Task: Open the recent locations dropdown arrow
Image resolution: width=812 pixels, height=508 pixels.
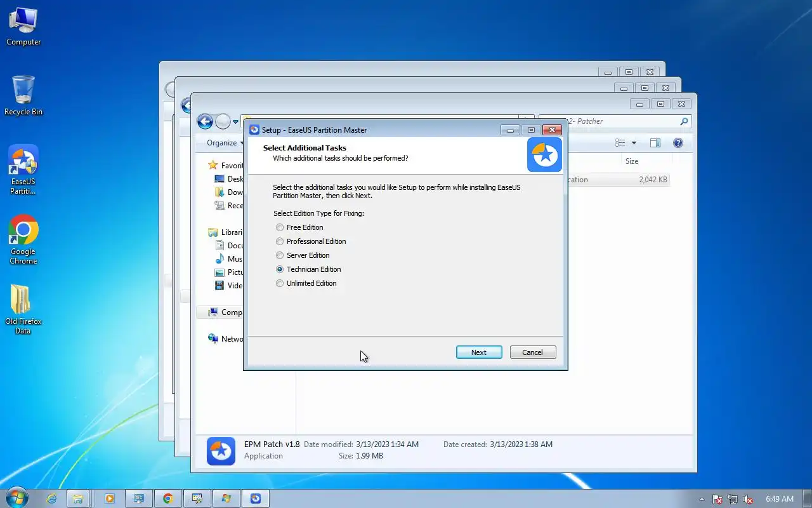Action: (x=235, y=121)
